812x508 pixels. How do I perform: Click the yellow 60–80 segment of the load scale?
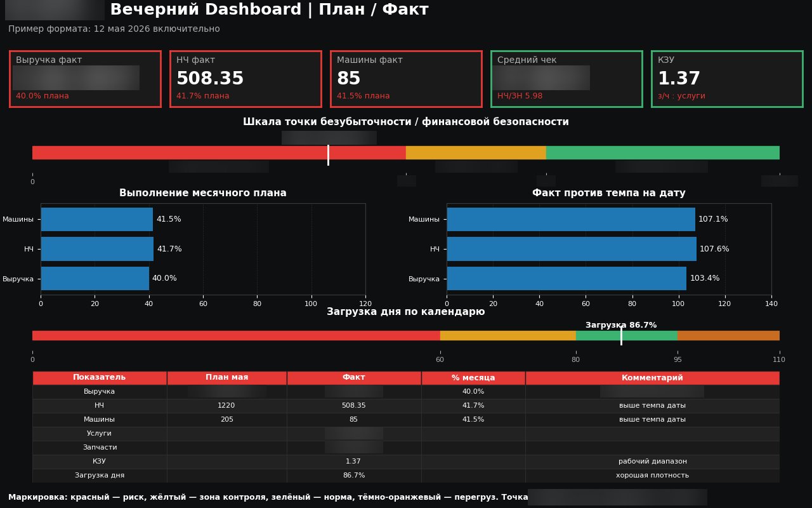click(x=508, y=335)
